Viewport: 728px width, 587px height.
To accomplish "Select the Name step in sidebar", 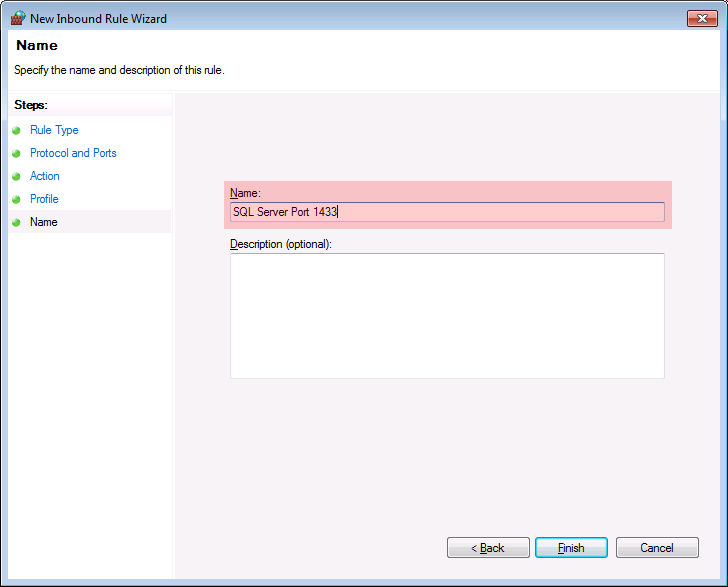I will pos(44,222).
